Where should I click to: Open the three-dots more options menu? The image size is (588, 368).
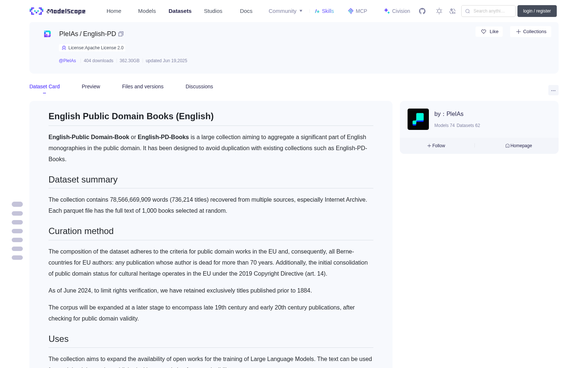click(x=553, y=90)
